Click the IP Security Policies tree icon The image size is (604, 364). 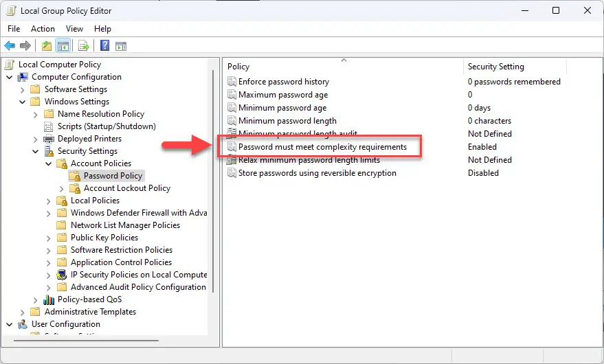pyautogui.click(x=62, y=275)
